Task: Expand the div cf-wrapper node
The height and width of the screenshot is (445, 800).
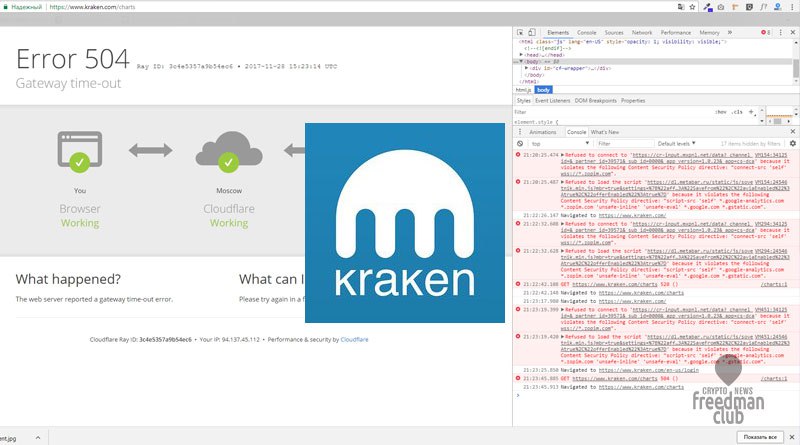Action: click(x=527, y=68)
